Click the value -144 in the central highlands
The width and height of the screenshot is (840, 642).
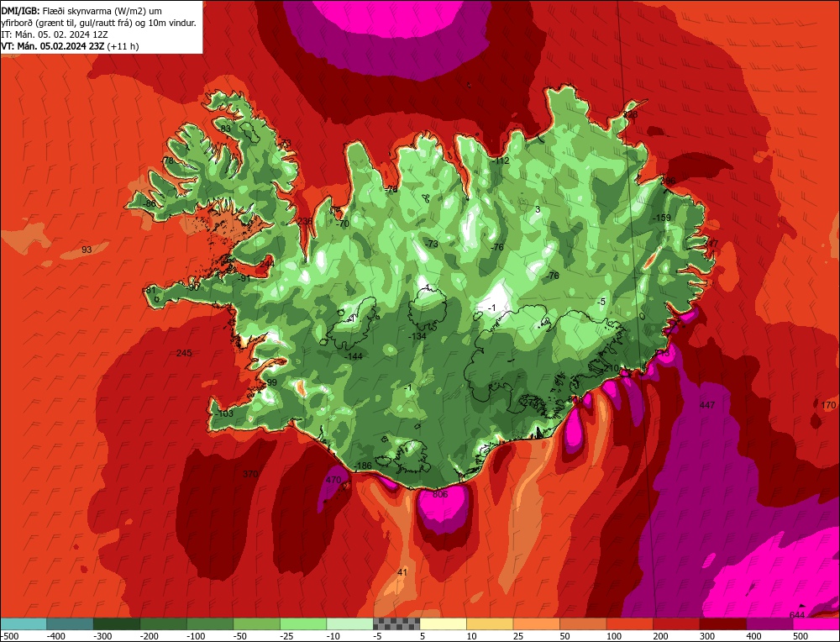(x=354, y=356)
